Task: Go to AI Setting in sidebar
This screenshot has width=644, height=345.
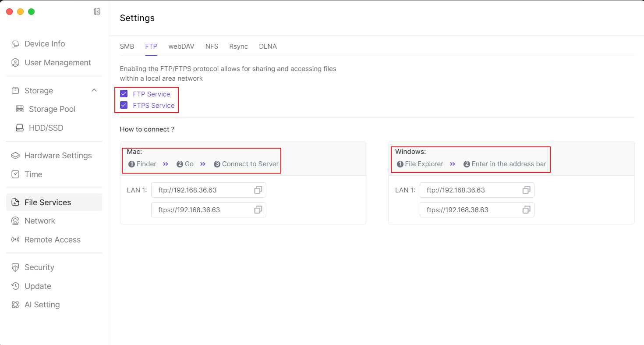Action: click(x=42, y=305)
